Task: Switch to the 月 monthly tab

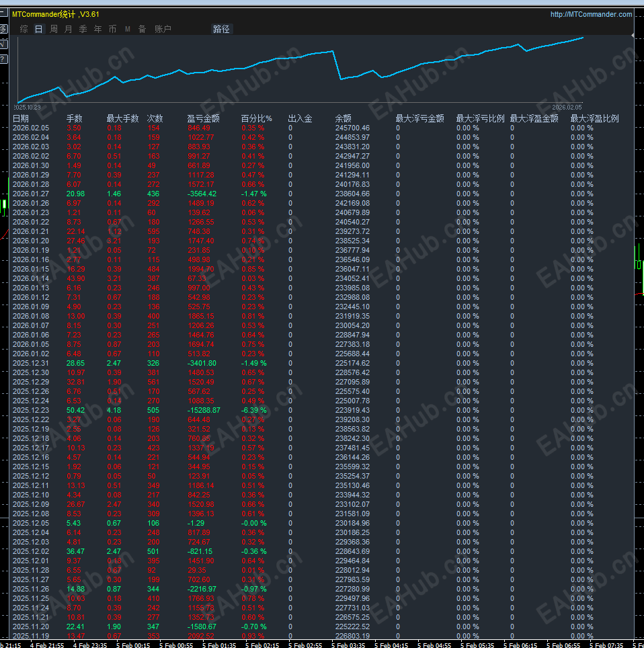Action: (x=68, y=29)
